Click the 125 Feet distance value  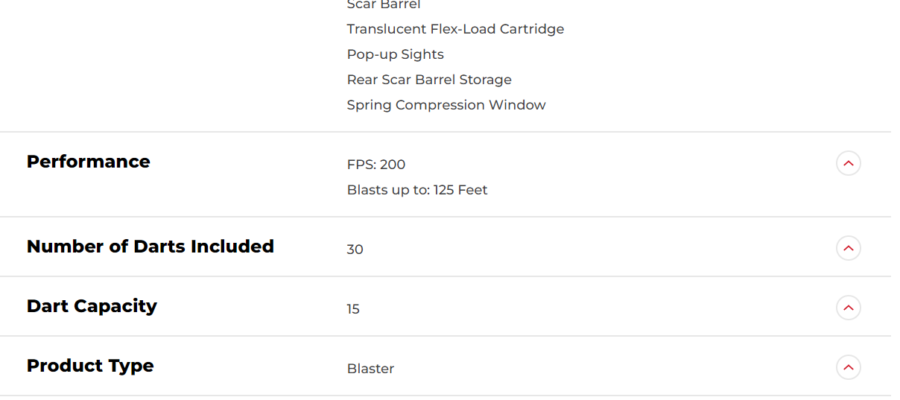[x=461, y=189]
